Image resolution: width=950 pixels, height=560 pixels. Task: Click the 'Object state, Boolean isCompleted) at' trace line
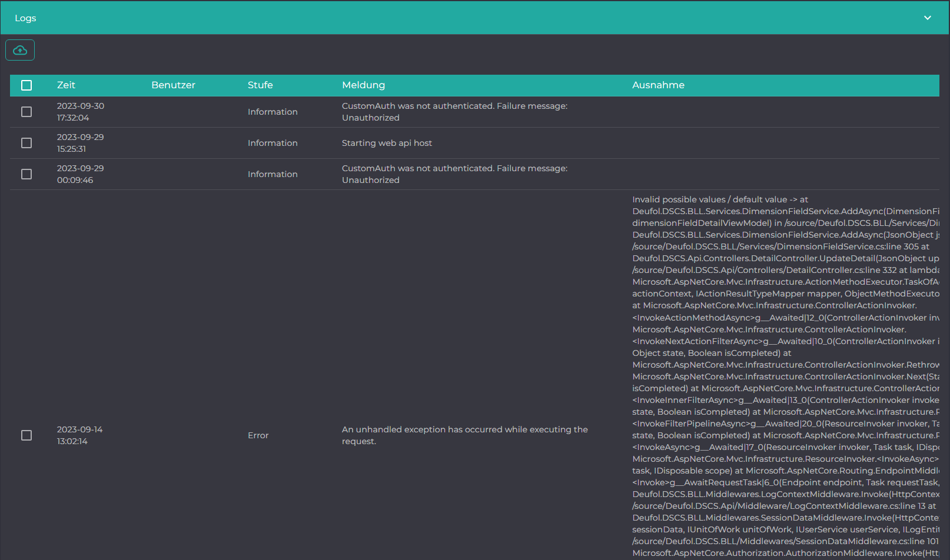pyautogui.click(x=712, y=353)
